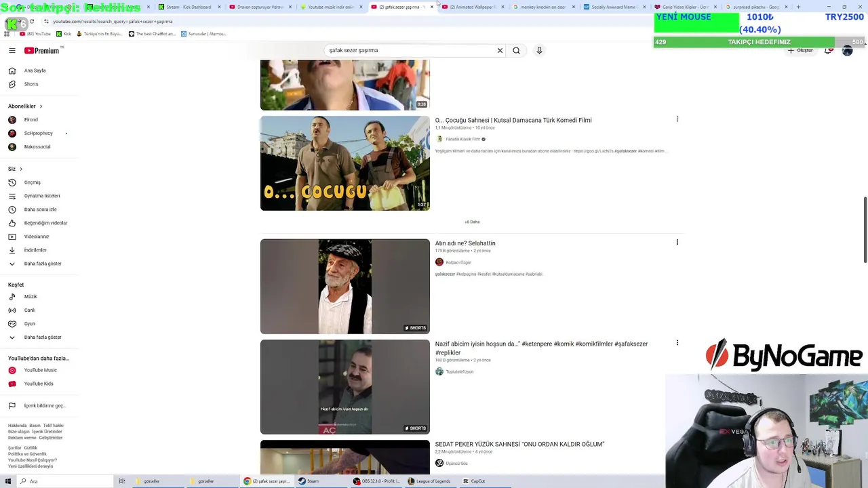Expand Abonelikler section chevron
The width and height of the screenshot is (868, 488).
41,106
